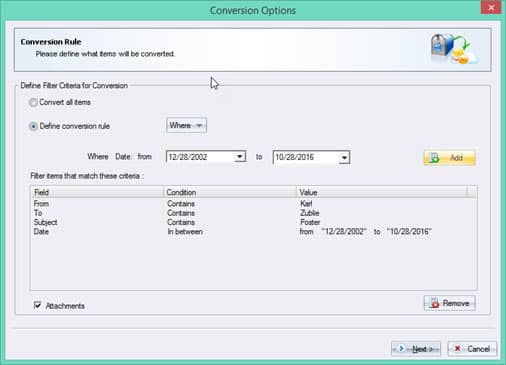Select the Convert all items radio button
506x365 pixels.
click(x=33, y=102)
